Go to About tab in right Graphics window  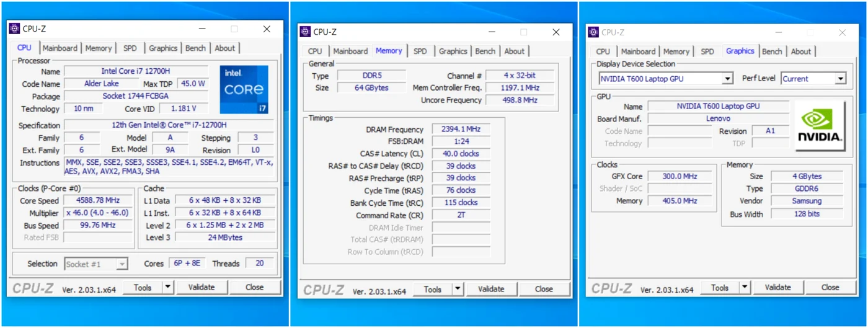pos(801,51)
